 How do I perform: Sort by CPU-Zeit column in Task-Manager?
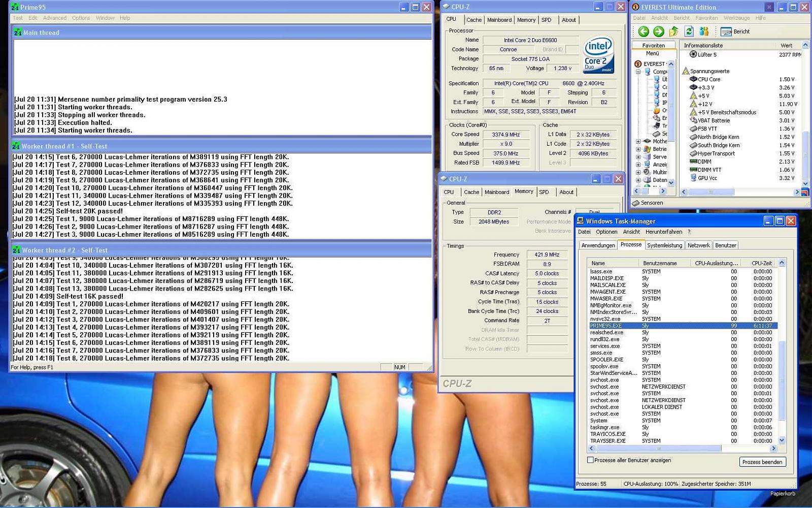pyautogui.click(x=758, y=263)
